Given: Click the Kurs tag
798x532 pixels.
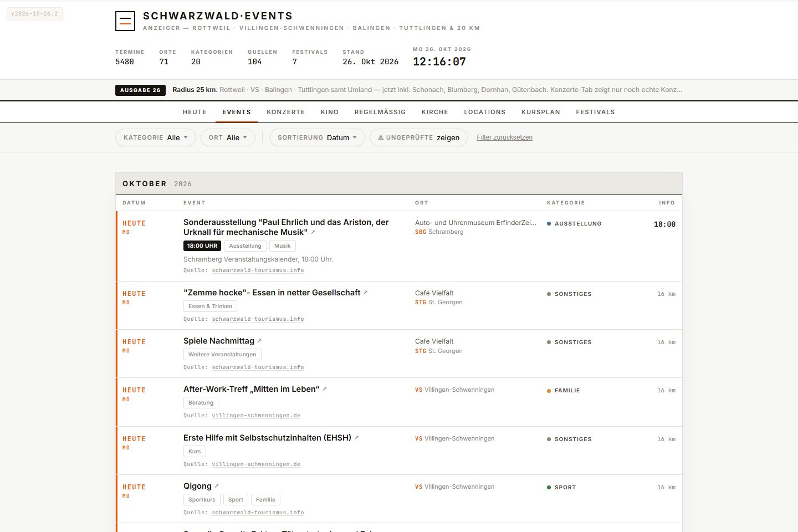Looking at the screenshot, I should click(x=195, y=451).
